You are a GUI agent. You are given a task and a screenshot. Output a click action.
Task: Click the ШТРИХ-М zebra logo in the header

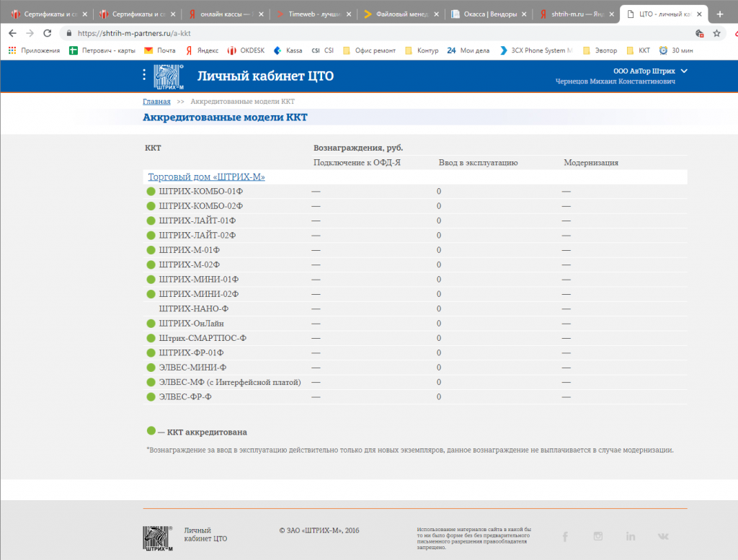pos(168,76)
